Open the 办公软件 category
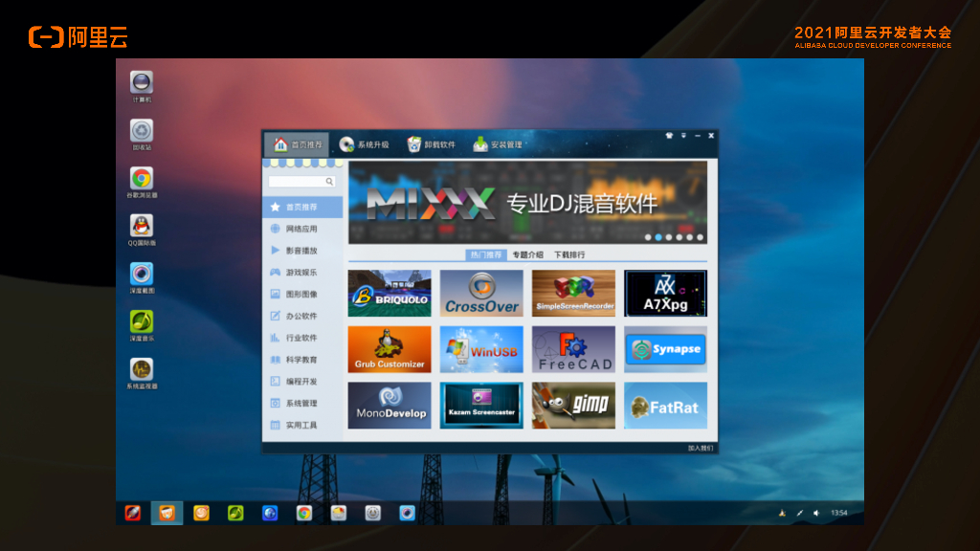This screenshot has width=980, height=551. (x=302, y=316)
